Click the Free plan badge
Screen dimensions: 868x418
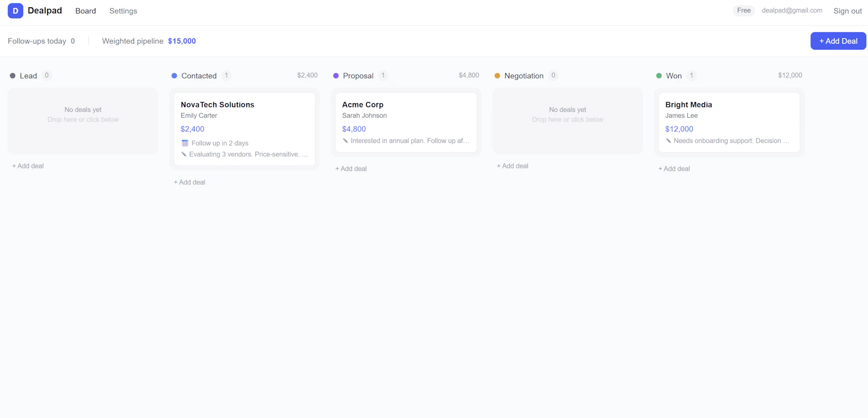point(744,10)
